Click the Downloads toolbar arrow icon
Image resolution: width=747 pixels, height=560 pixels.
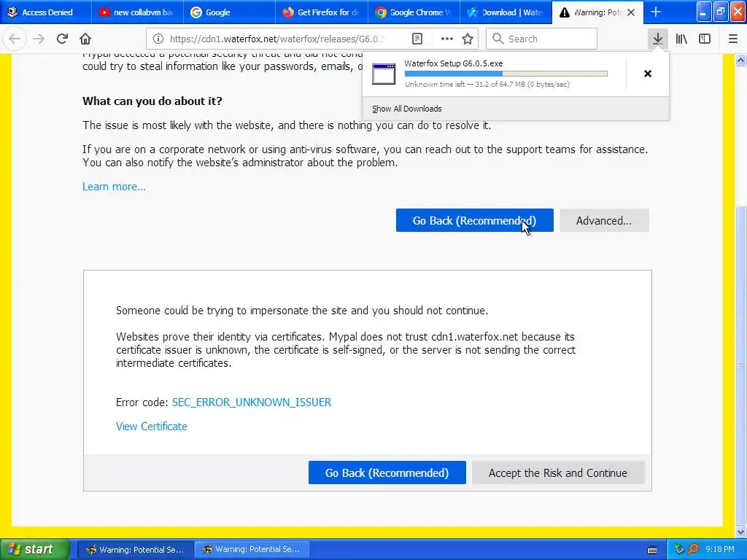657,39
